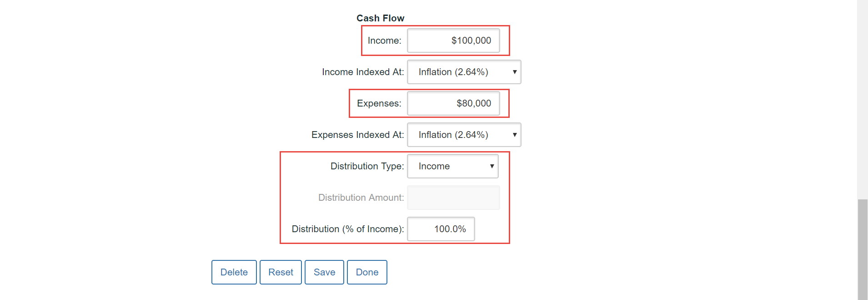The height and width of the screenshot is (300, 868).
Task: Click the Income Indexed At label
Action: 363,72
